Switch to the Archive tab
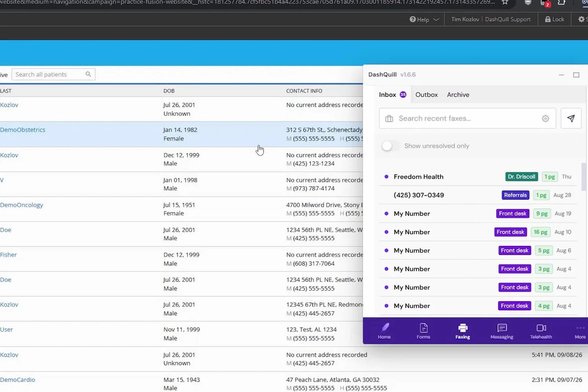This screenshot has height=392, width=588. pos(458,94)
